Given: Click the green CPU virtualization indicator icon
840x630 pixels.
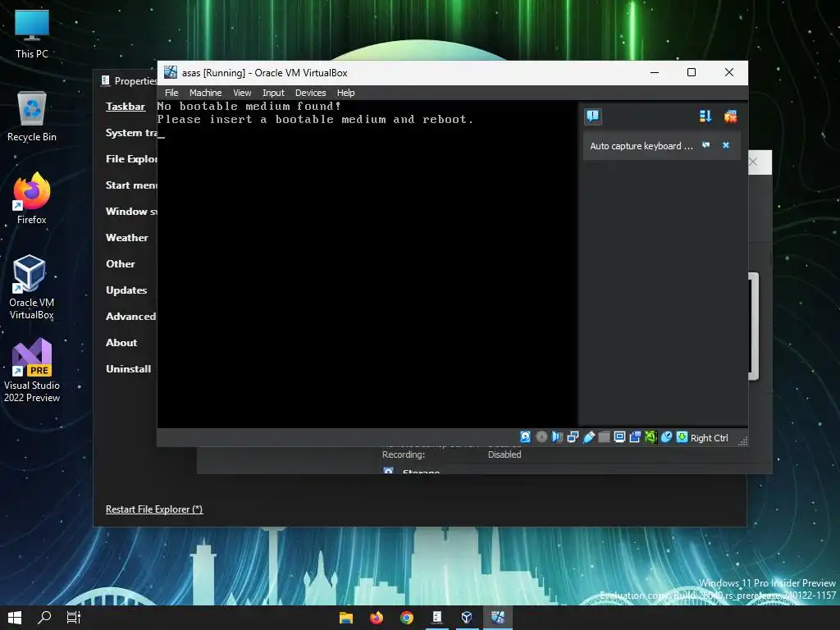Looking at the screenshot, I should [651, 437].
